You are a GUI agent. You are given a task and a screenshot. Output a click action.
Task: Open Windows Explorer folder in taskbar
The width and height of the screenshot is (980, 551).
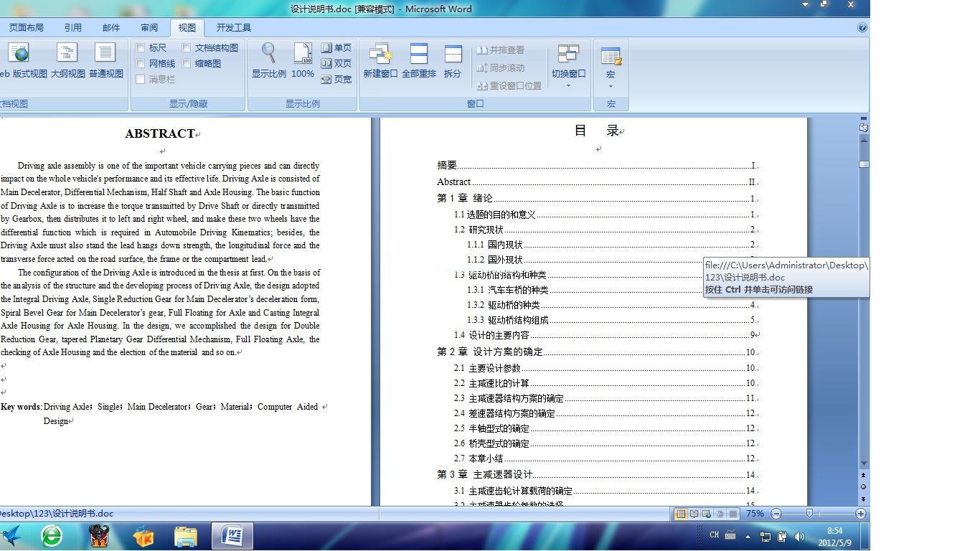coord(186,536)
